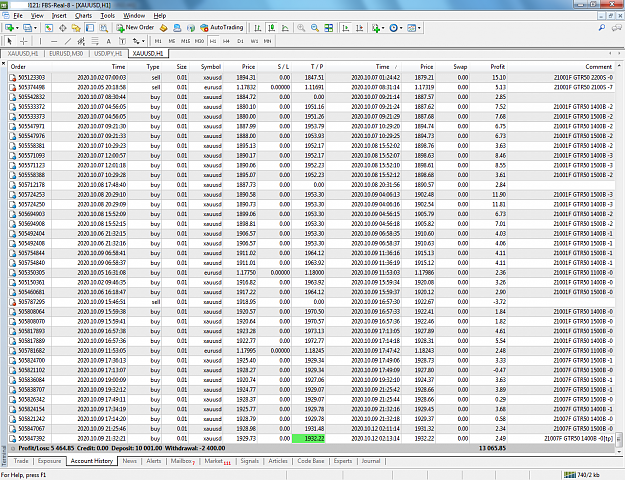Expand the Indicators dropdown arrow
This screenshot has width=625, height=480.
tap(383, 28)
